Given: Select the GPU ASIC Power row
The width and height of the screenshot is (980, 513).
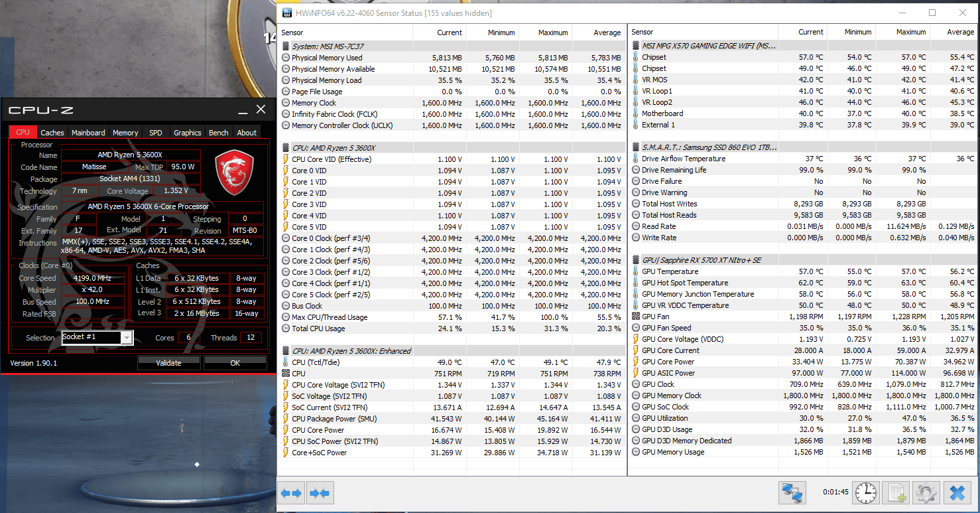Looking at the screenshot, I should tap(804, 373).
